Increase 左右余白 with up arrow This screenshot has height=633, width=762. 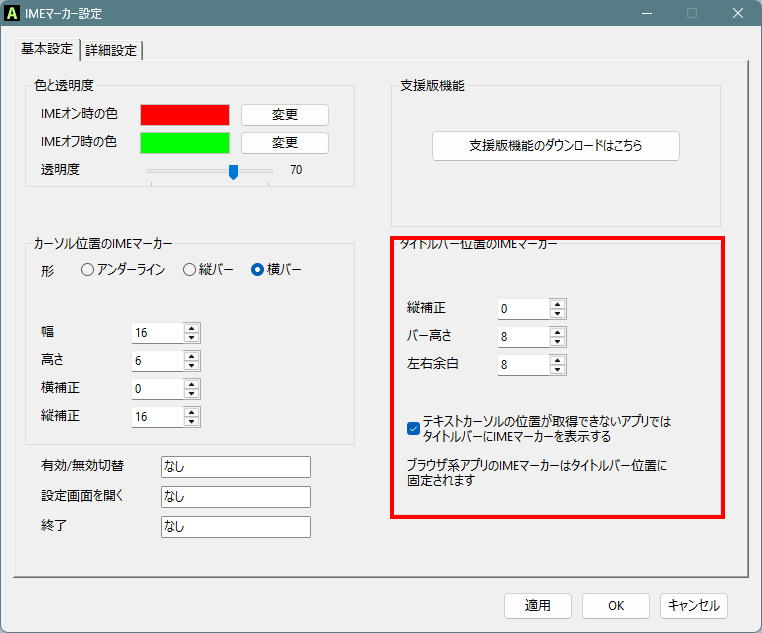557,360
